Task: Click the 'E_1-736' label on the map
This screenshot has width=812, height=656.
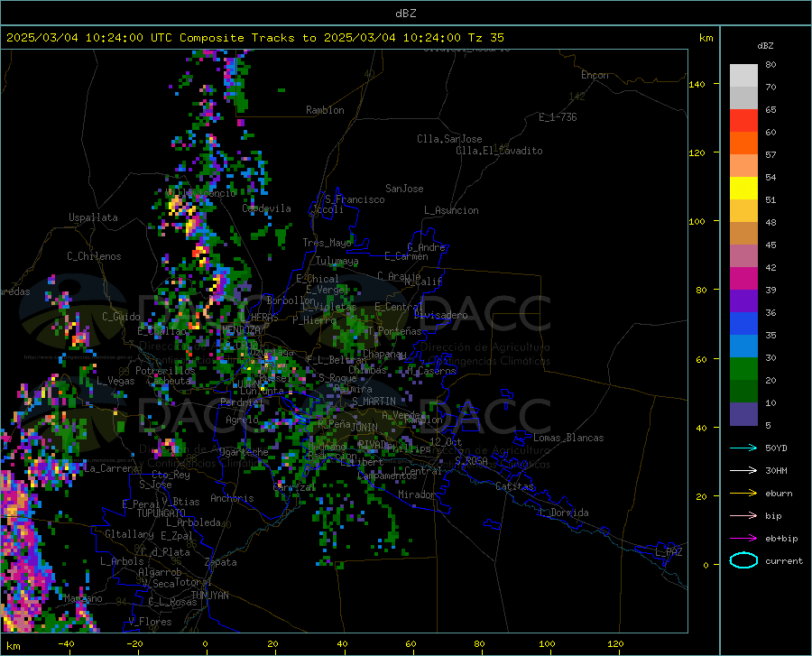Action: pos(558,117)
